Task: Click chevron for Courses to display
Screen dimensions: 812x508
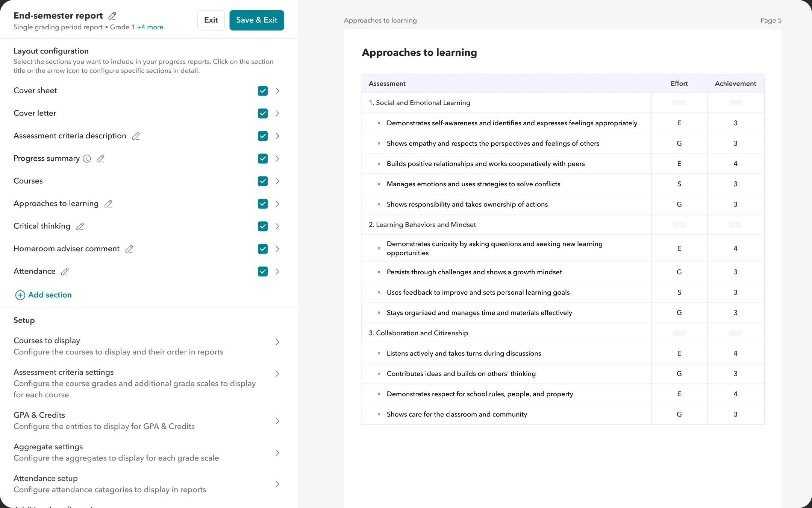Action: click(277, 342)
